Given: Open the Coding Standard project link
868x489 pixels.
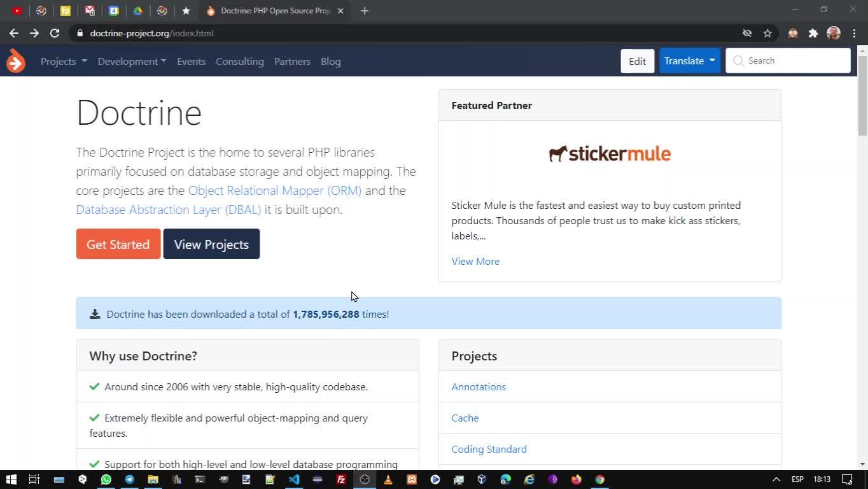Looking at the screenshot, I should pyautogui.click(x=489, y=449).
